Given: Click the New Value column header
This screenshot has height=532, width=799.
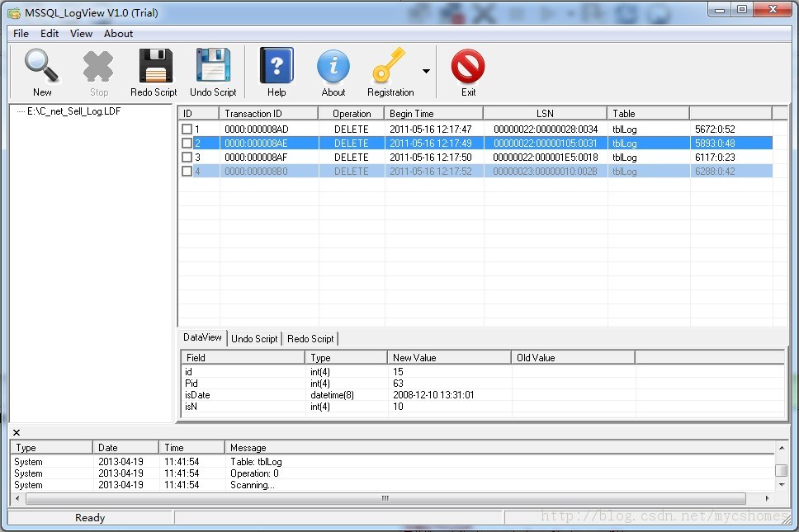Looking at the screenshot, I should point(449,357).
